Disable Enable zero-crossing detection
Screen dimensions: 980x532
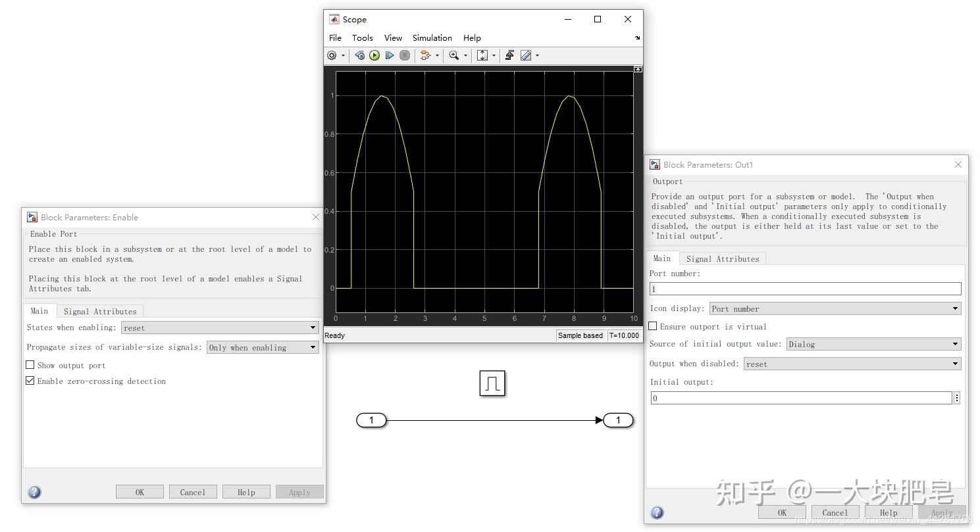pyautogui.click(x=30, y=381)
